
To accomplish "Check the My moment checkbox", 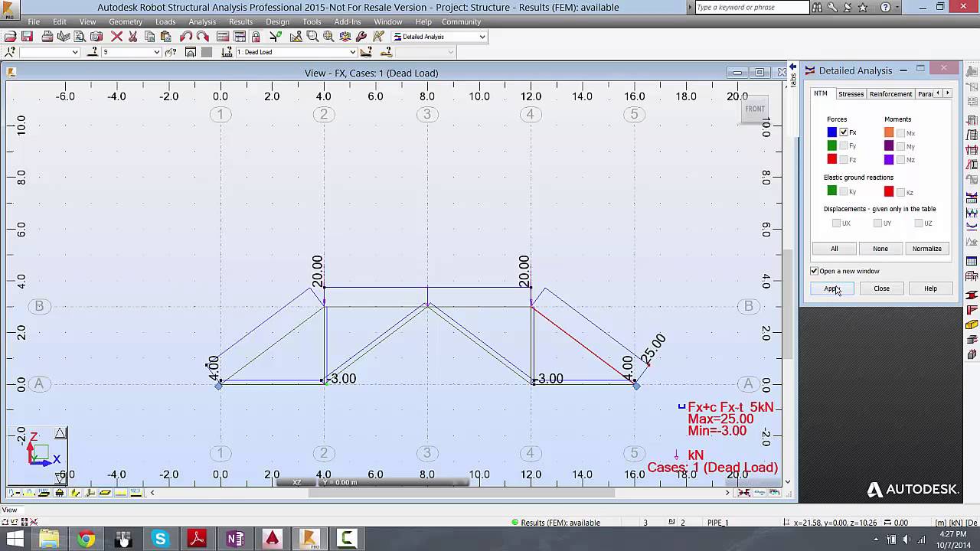I will tap(901, 145).
